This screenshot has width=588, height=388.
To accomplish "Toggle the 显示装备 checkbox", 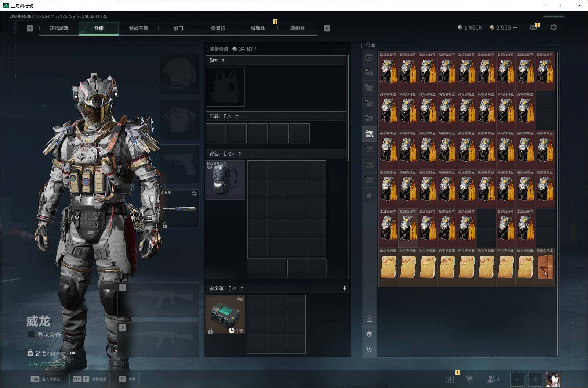I will pos(31,335).
